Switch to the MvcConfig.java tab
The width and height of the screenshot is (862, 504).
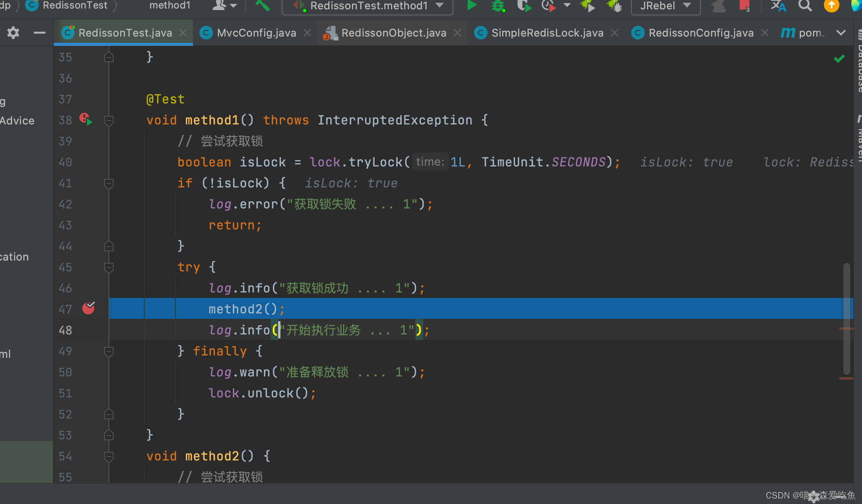pyautogui.click(x=256, y=33)
